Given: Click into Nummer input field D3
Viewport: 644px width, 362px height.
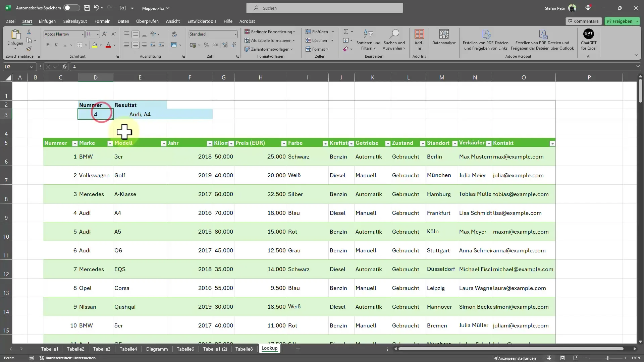Looking at the screenshot, I should 96,114.
